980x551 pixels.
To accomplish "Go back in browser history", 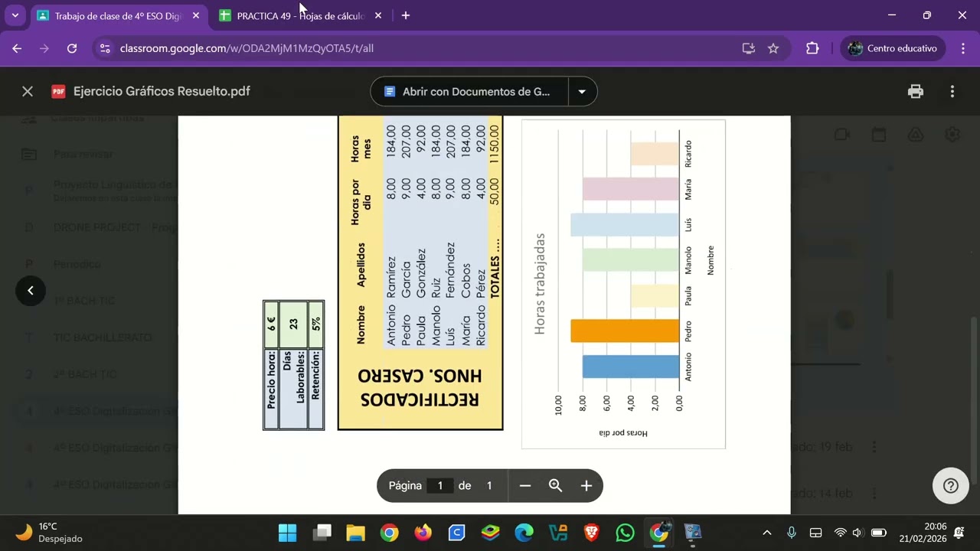I will 17,48.
